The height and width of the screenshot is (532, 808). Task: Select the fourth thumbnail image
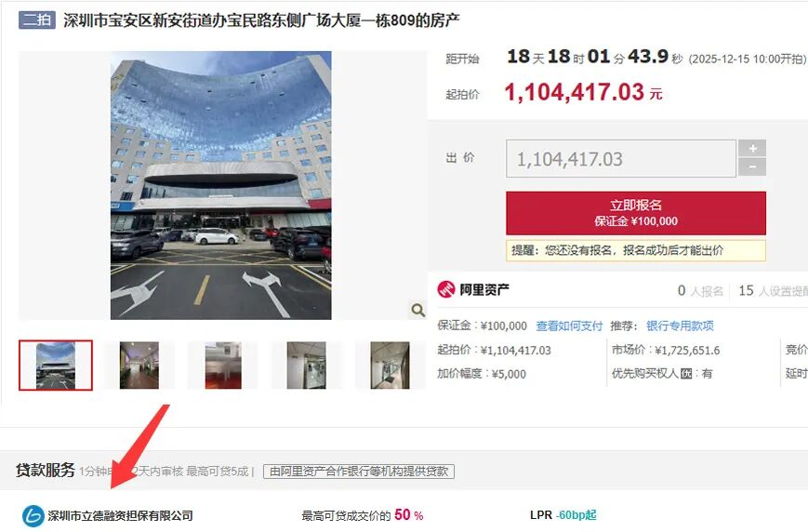tap(307, 365)
